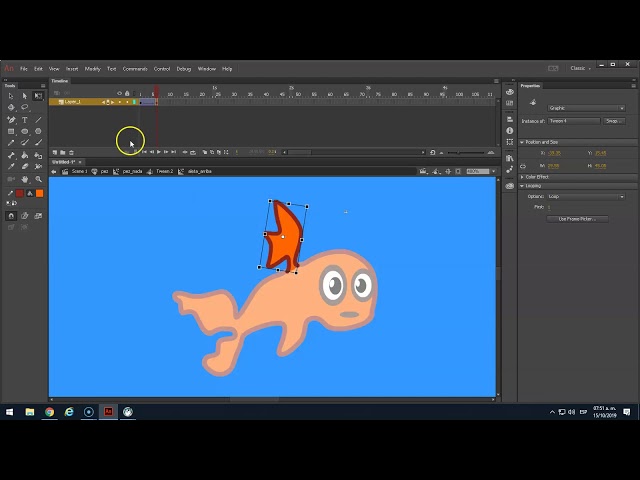Click the new layer icon in Timeline

55,152
